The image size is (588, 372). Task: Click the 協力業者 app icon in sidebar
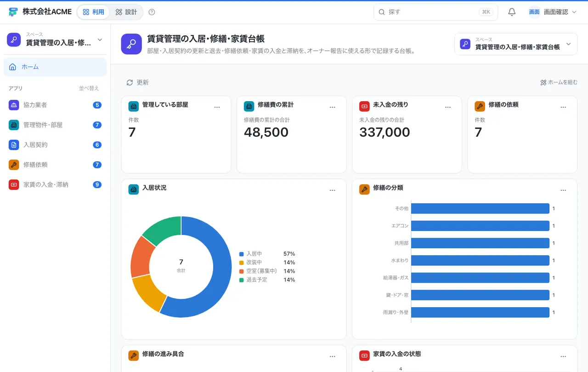click(x=14, y=105)
